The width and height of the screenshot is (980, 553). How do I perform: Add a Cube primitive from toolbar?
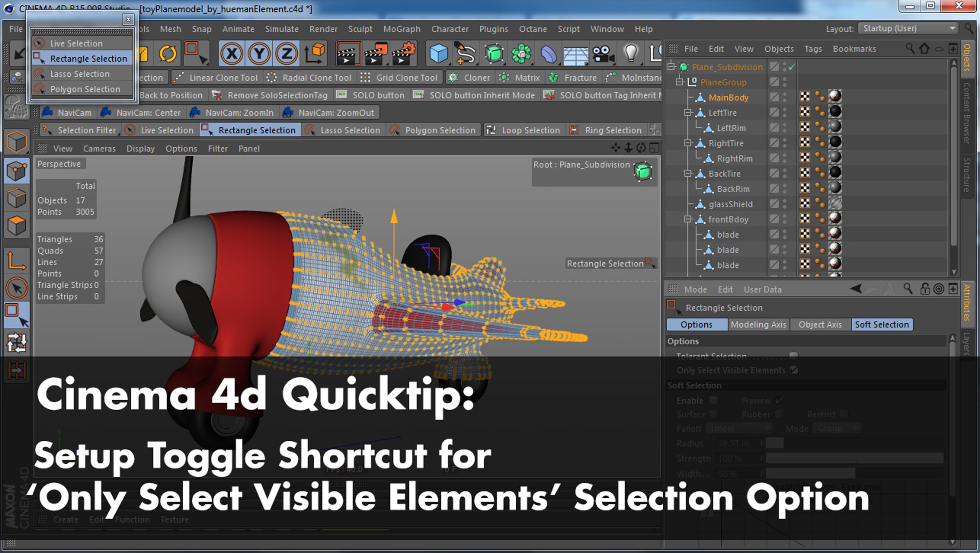coord(439,53)
